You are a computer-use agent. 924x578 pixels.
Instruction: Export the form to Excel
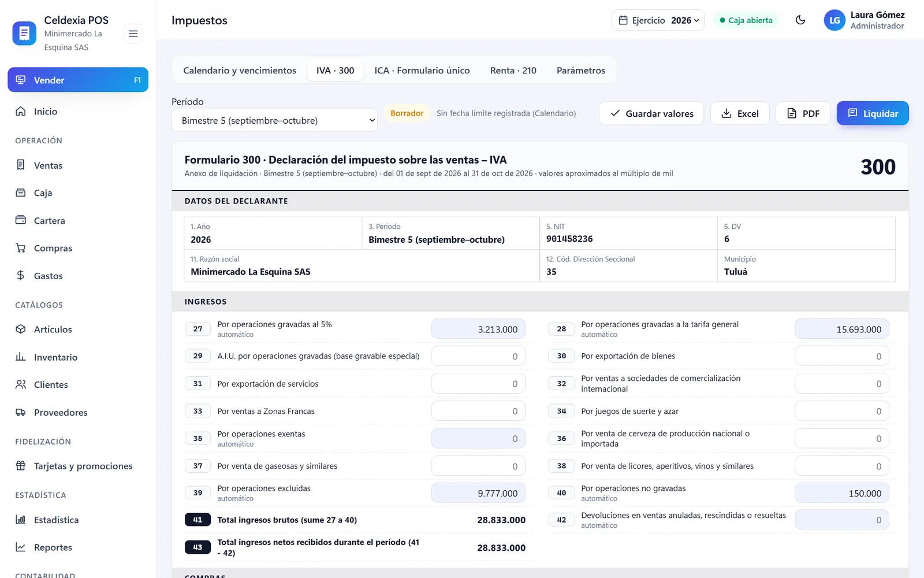(x=740, y=113)
